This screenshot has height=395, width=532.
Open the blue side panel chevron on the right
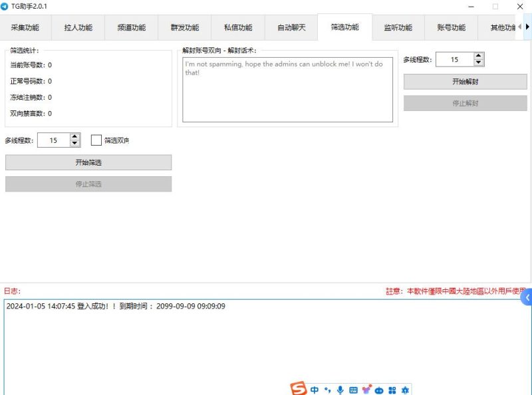pyautogui.click(x=526, y=298)
